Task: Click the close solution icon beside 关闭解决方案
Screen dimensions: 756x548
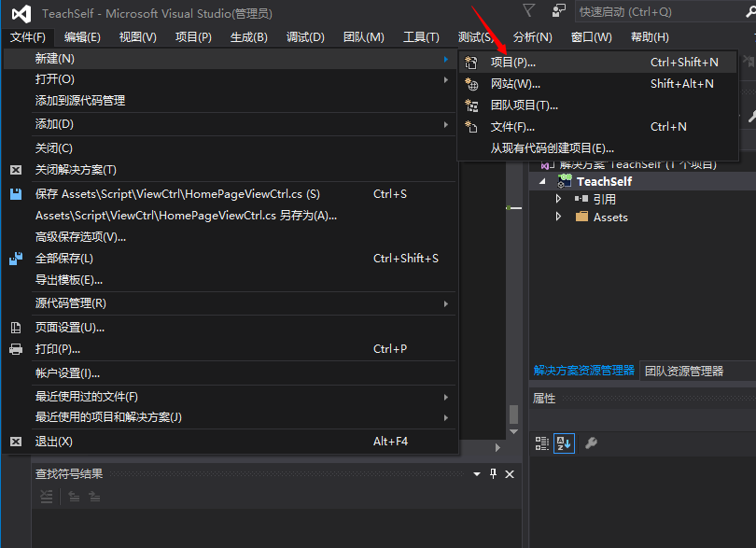Action: pos(16,170)
